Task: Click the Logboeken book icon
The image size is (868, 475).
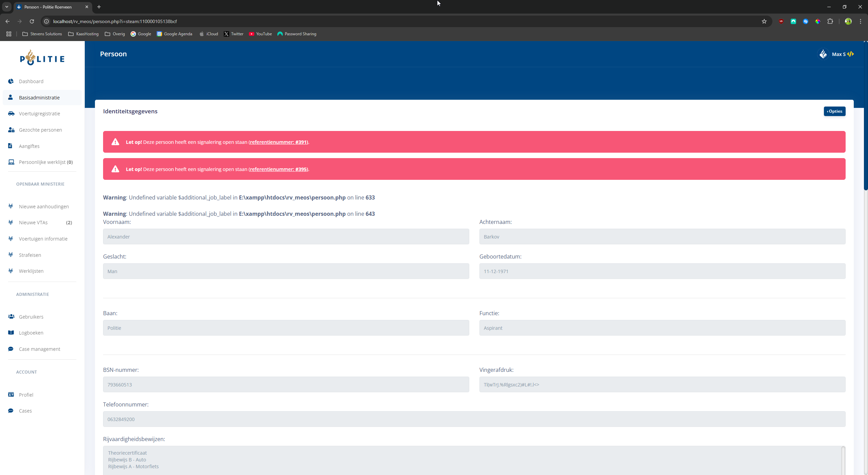Action: pos(11,333)
